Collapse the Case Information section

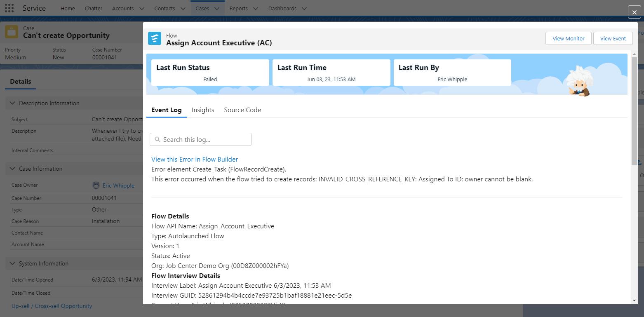[12, 169]
